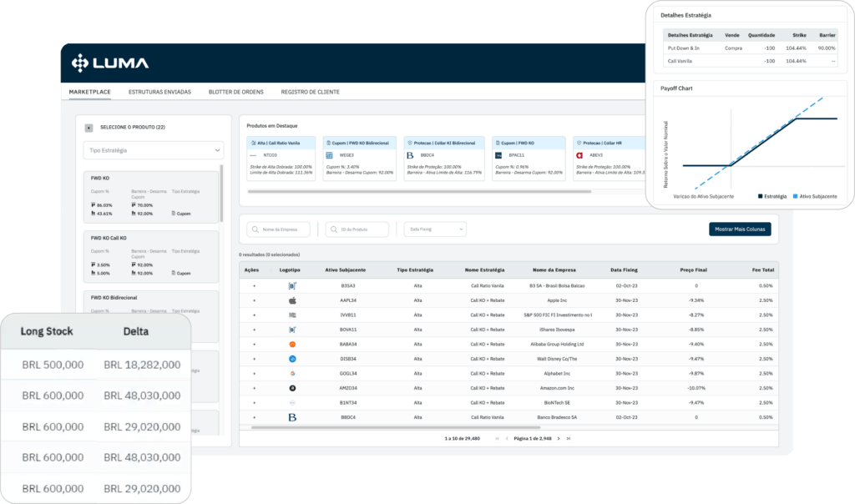Click the Bradesco logo in BBDC4 row
855x504 pixels.
[292, 416]
